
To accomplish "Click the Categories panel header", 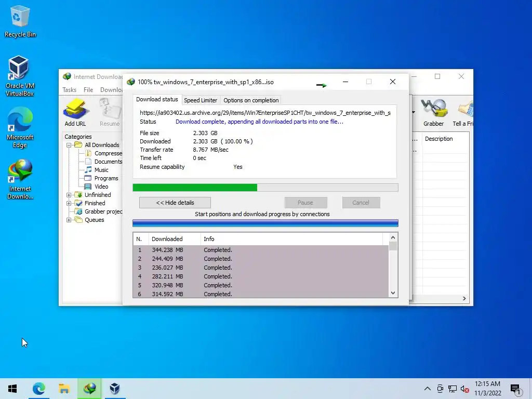I will pyautogui.click(x=78, y=137).
